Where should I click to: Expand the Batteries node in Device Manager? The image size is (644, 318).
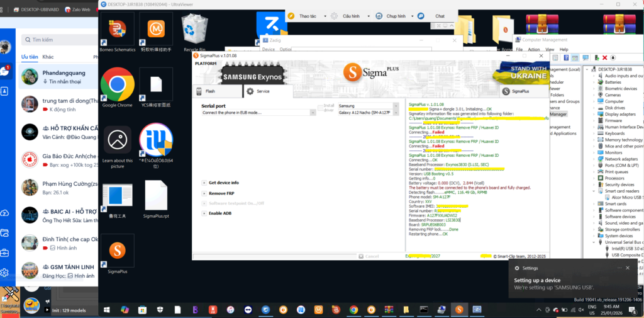tap(594, 82)
